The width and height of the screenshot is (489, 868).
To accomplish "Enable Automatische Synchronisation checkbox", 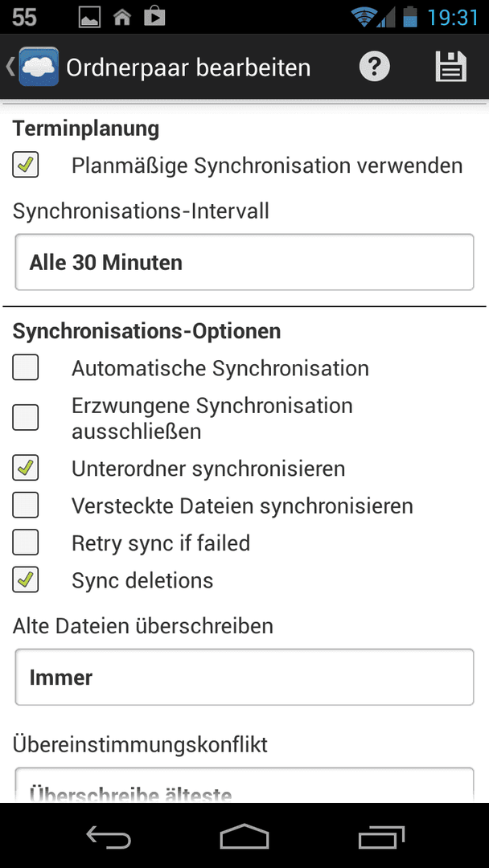I will click(x=26, y=367).
